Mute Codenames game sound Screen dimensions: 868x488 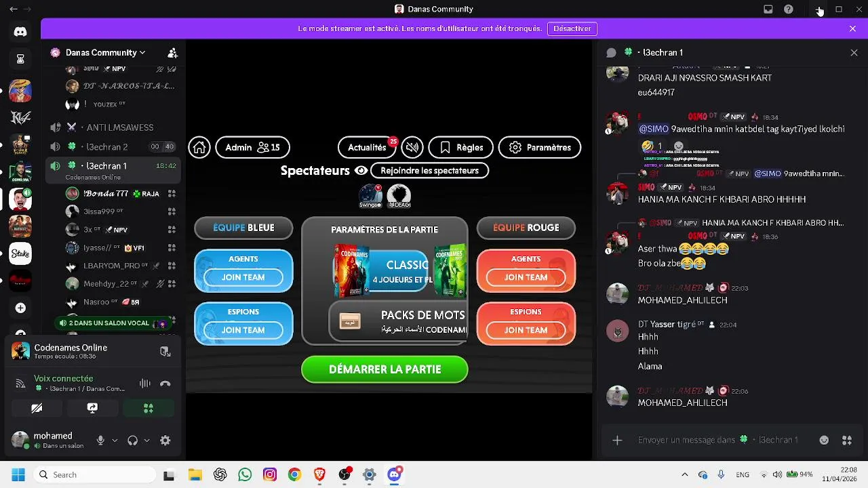412,147
